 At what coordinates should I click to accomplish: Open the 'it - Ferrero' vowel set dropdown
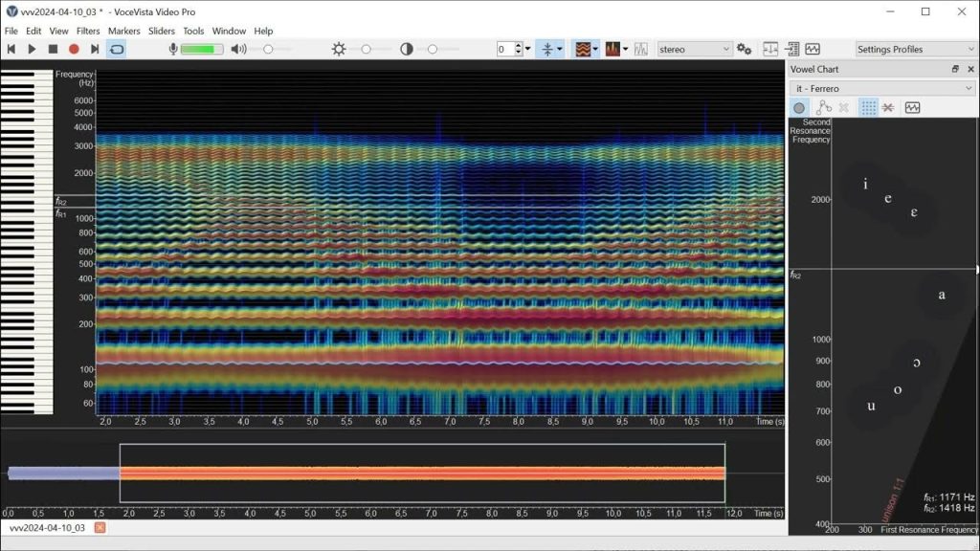tap(883, 88)
